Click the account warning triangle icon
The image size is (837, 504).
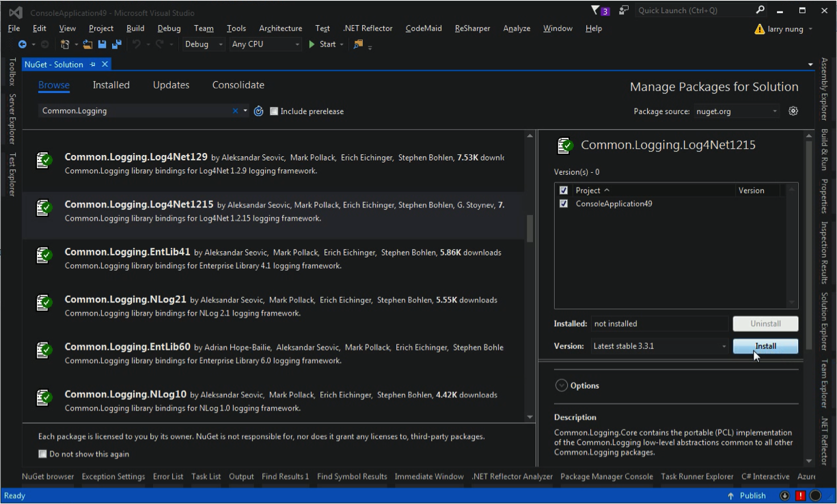[x=759, y=29]
